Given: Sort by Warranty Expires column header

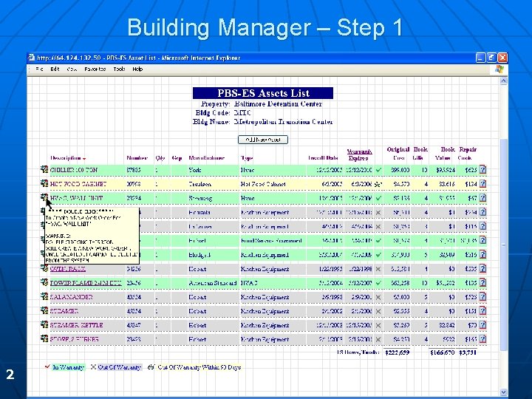Looking at the screenshot, I should 359,154.
